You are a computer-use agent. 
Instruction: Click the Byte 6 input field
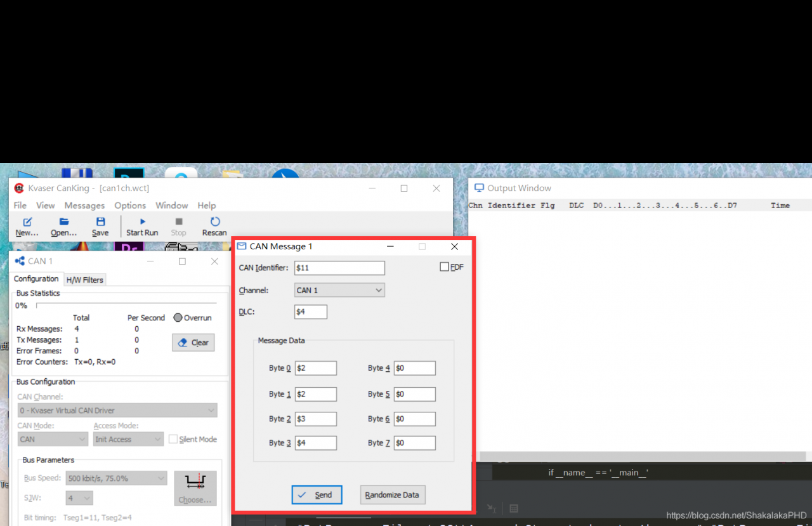tap(415, 419)
